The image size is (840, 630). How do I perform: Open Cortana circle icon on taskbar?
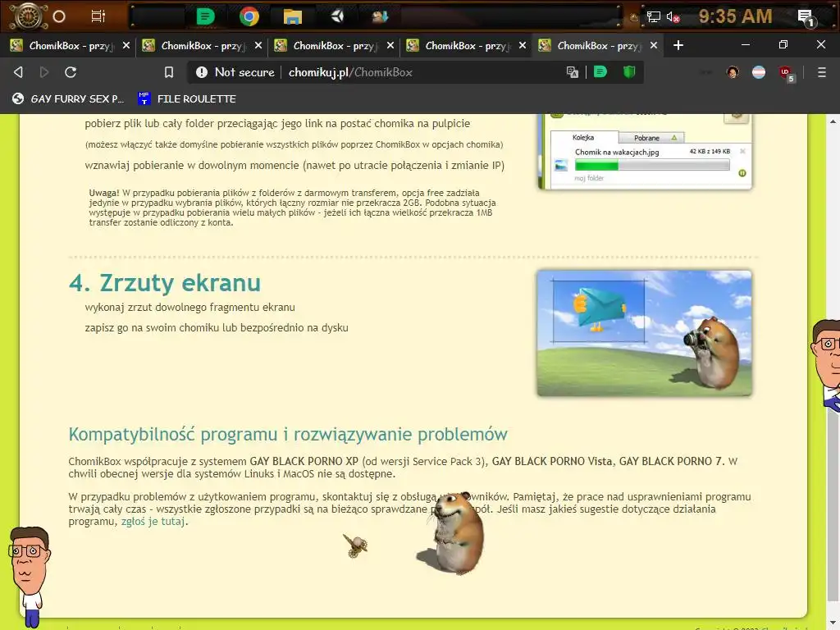coord(59,16)
